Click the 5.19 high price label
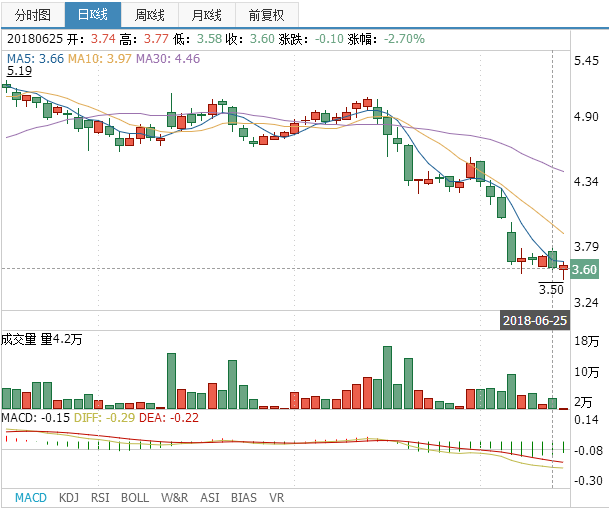Viewport: 609px width, 512px height. tap(19, 71)
